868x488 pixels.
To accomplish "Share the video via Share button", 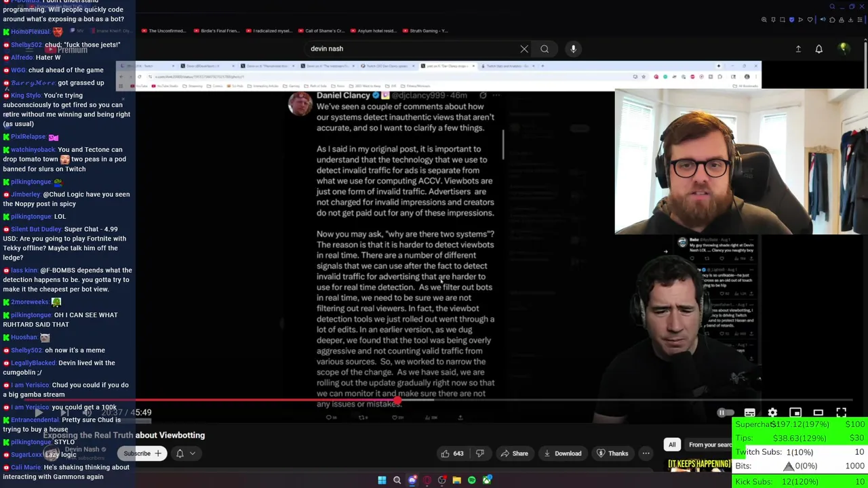I will tap(513, 453).
